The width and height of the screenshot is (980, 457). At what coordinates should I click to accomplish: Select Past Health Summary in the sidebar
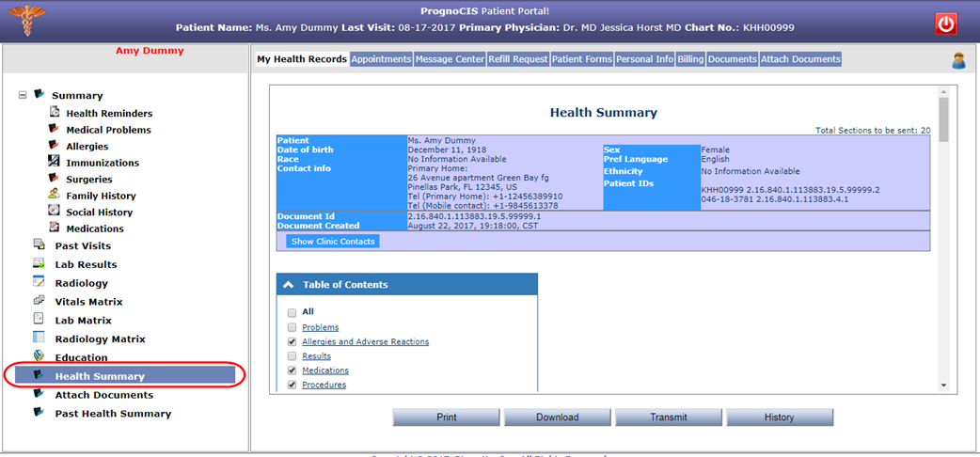point(113,414)
